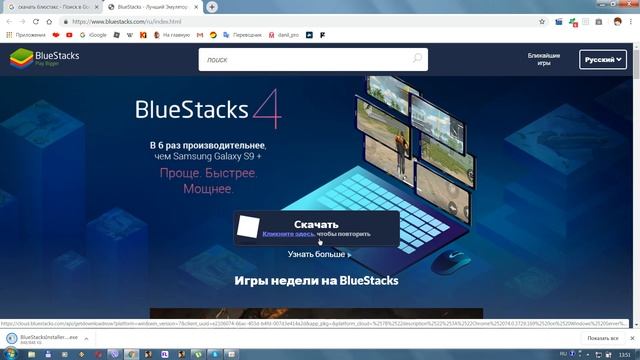The width and height of the screenshot is (640, 360).
Task: Open the "Переводчик" translator bookmark
Action: tap(242, 35)
